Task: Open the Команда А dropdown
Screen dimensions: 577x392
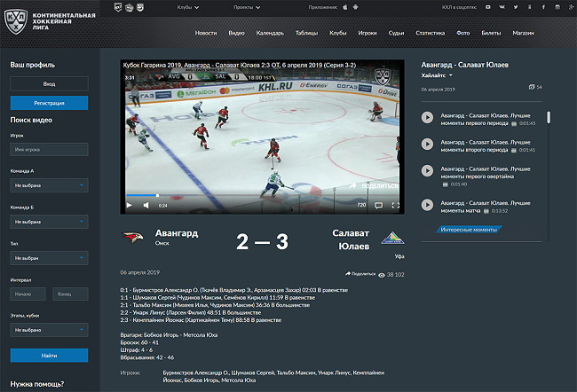Action: [49, 185]
